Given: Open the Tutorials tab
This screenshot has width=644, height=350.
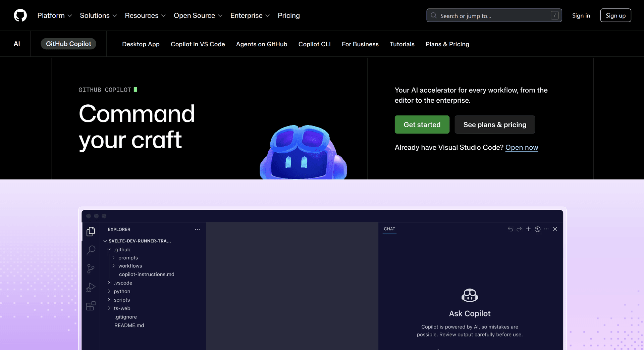Looking at the screenshot, I should click(x=402, y=44).
